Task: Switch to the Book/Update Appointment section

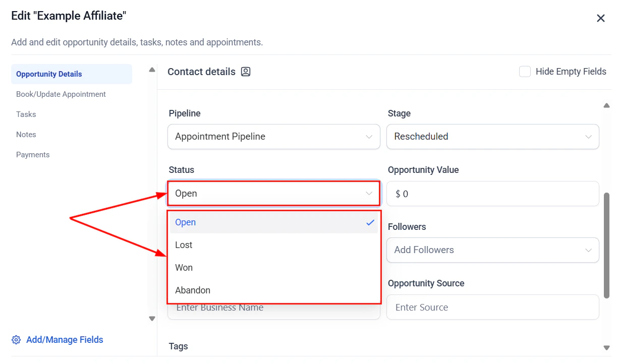Action: (x=61, y=94)
